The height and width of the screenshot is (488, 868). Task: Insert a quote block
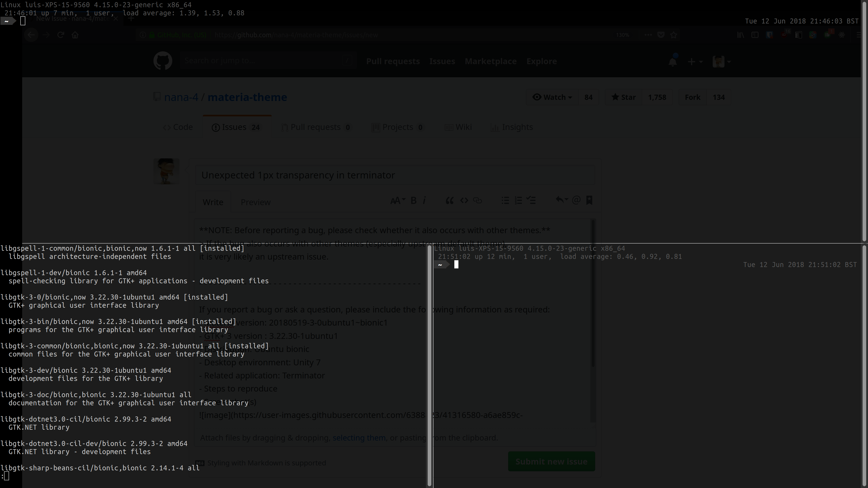point(449,201)
